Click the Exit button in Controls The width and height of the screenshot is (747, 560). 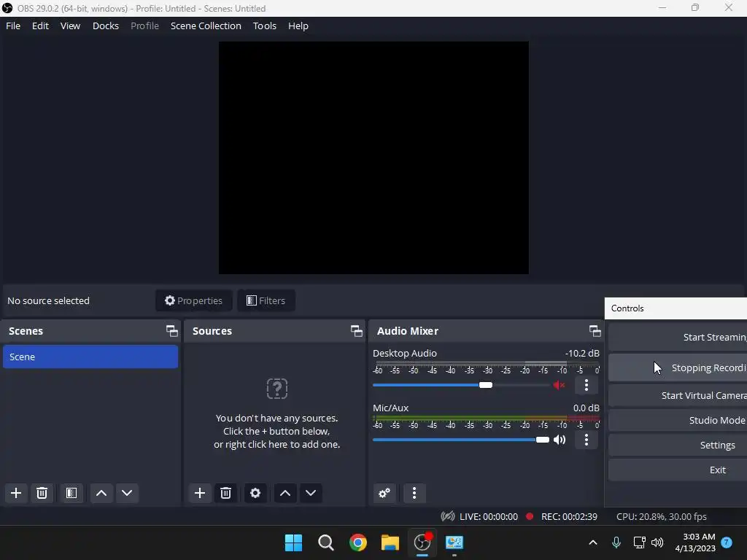click(678, 470)
